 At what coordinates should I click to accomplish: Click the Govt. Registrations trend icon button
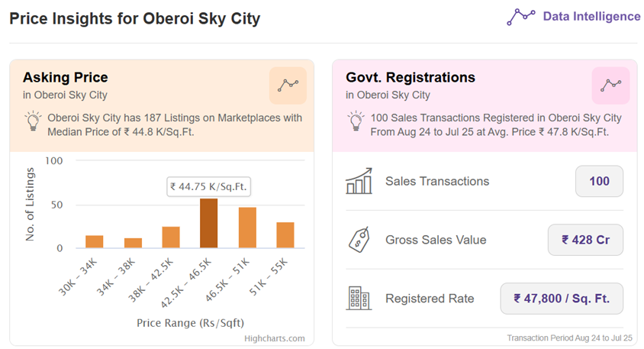610,86
